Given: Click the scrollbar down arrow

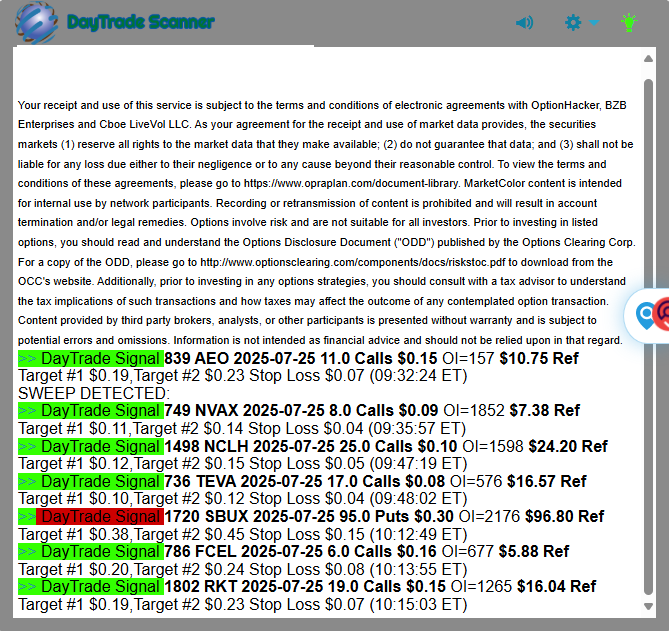Looking at the screenshot, I should click(648, 606).
